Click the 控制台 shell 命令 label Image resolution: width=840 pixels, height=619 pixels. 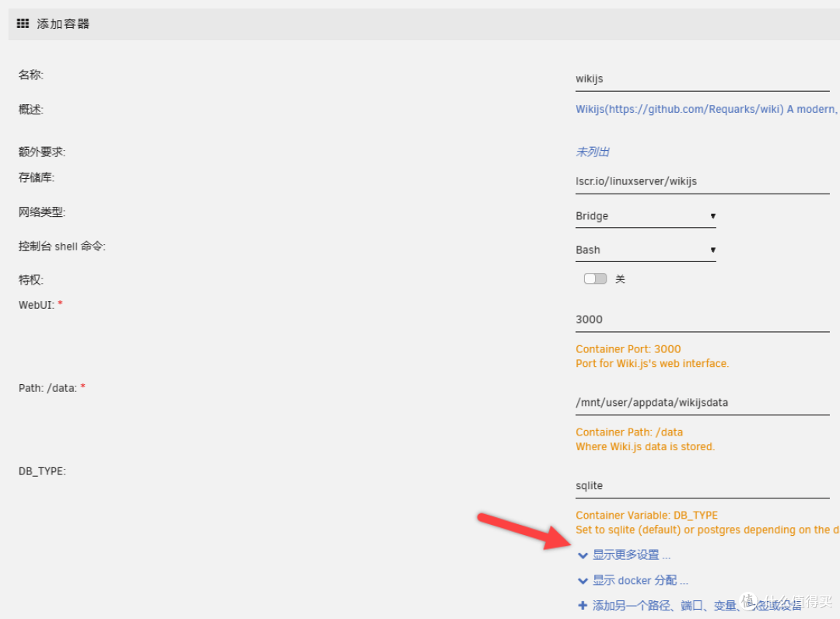coord(62,247)
